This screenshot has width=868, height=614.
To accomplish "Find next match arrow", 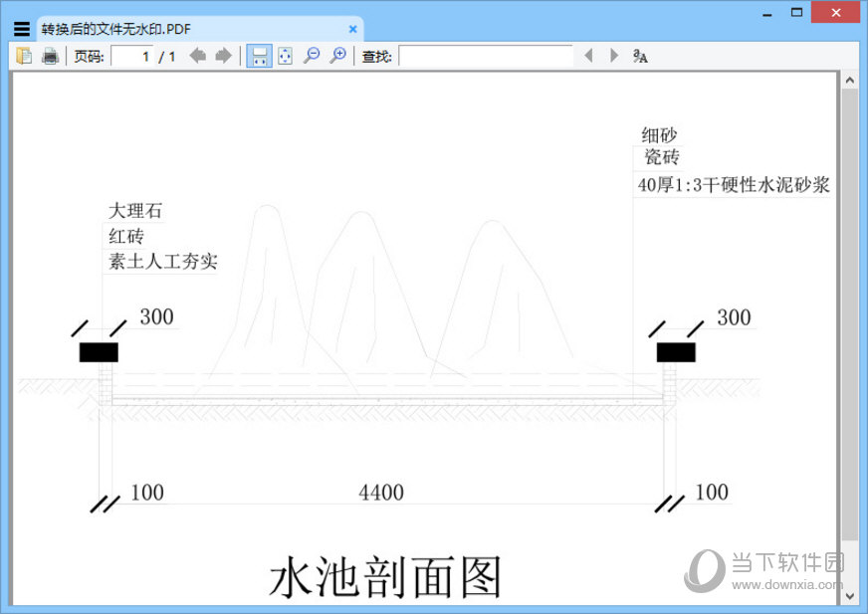I will coord(614,56).
